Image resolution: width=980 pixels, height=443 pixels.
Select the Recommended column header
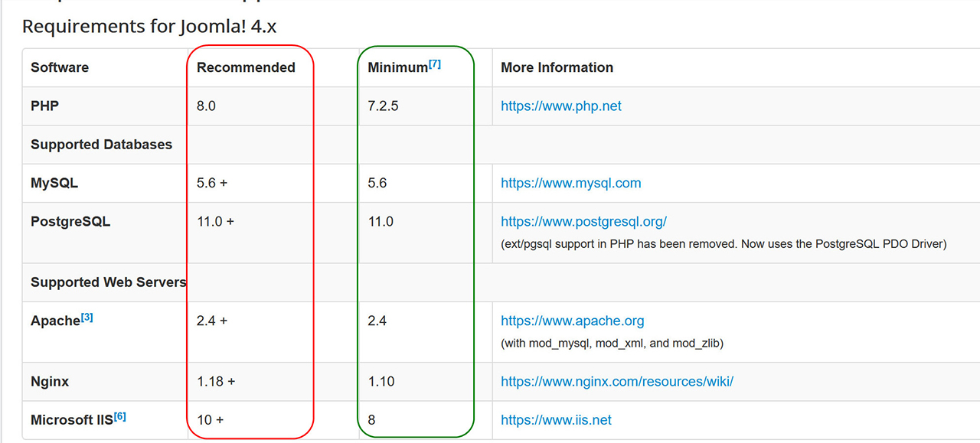click(246, 67)
